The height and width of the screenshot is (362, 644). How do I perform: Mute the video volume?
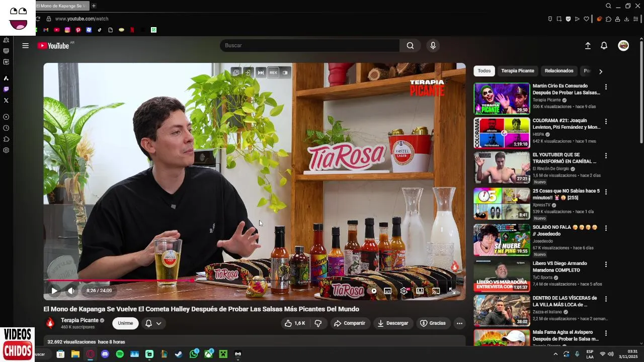click(x=71, y=291)
